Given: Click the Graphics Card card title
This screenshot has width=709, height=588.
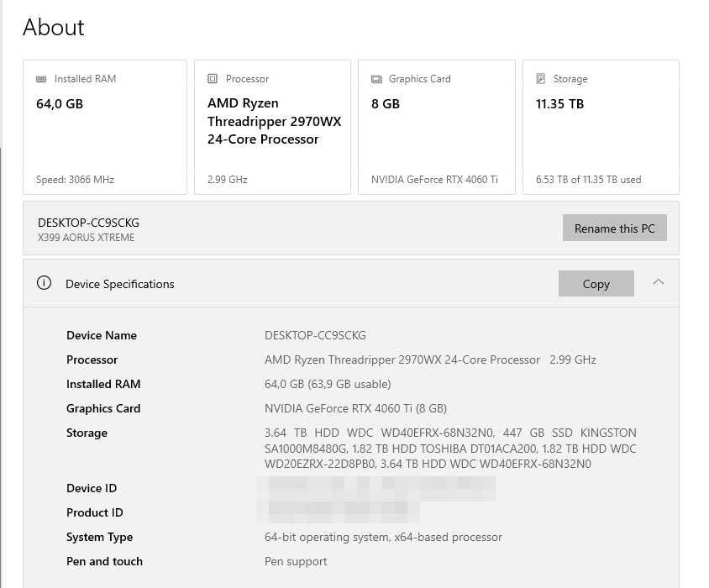Looking at the screenshot, I should tap(420, 79).
